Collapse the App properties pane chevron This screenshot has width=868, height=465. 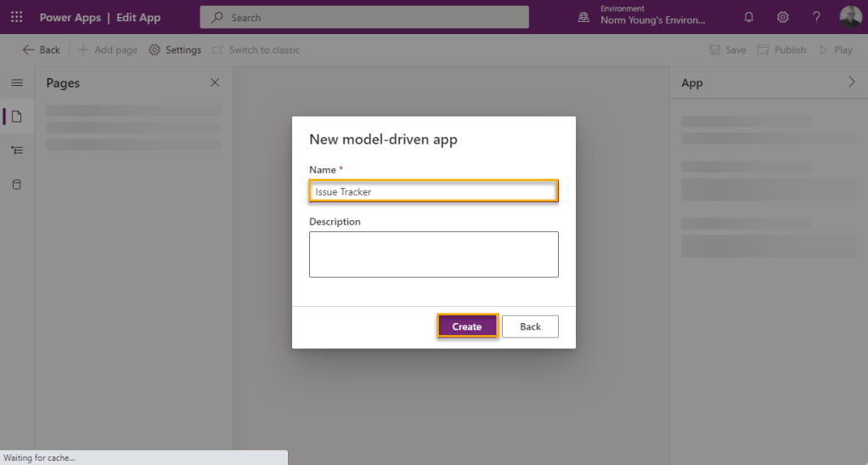click(x=851, y=82)
